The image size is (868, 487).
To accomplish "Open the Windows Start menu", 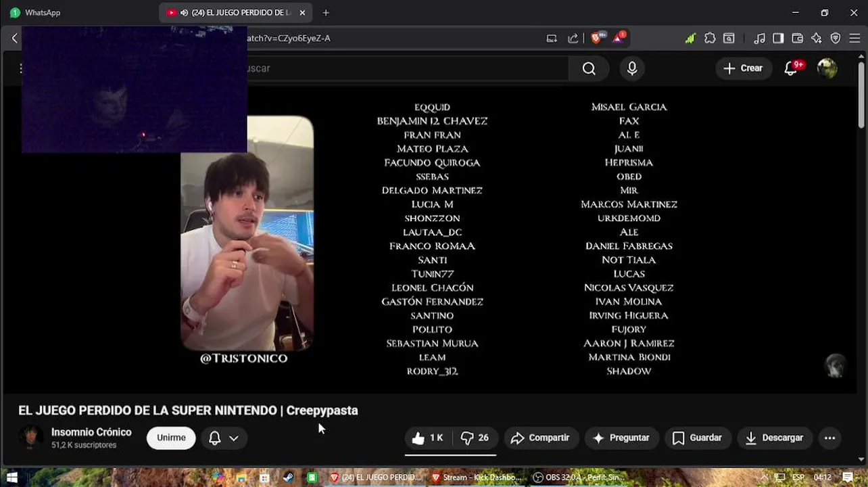I will pyautogui.click(x=12, y=478).
